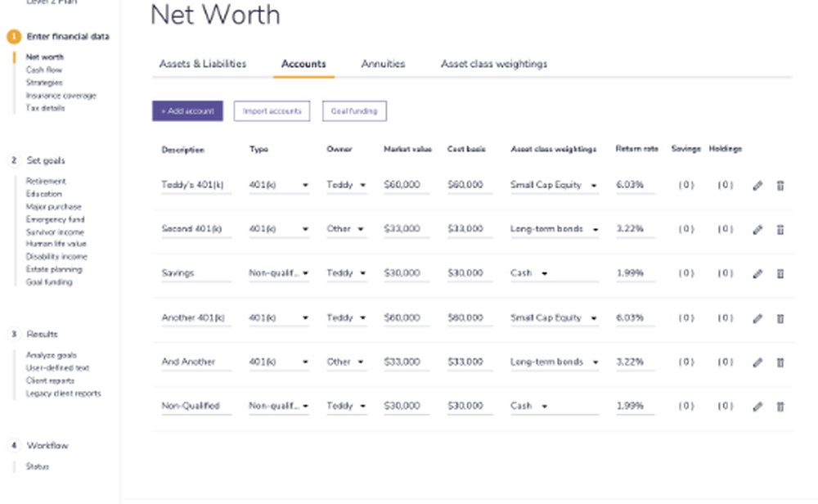
Task: Open Human life value in sidebar
Action: click(56, 244)
